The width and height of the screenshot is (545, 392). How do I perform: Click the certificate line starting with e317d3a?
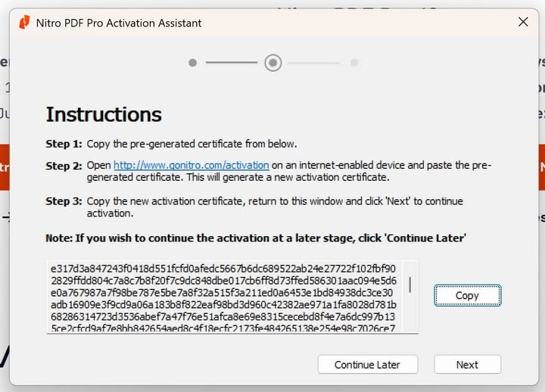coord(223,268)
